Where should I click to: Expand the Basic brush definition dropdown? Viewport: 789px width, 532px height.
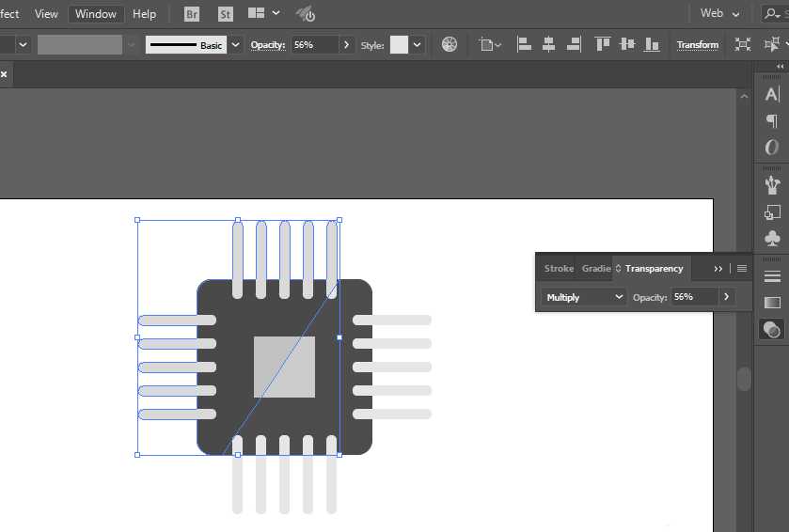coord(235,45)
